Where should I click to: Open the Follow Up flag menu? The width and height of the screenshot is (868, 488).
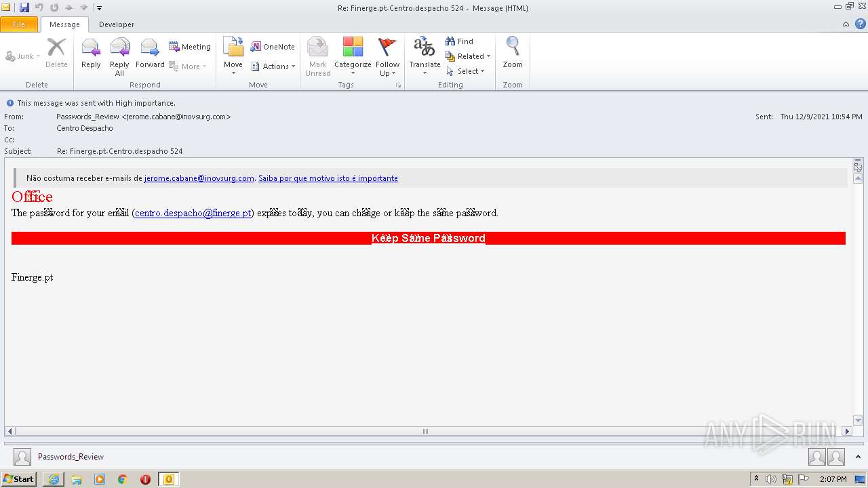(387, 57)
